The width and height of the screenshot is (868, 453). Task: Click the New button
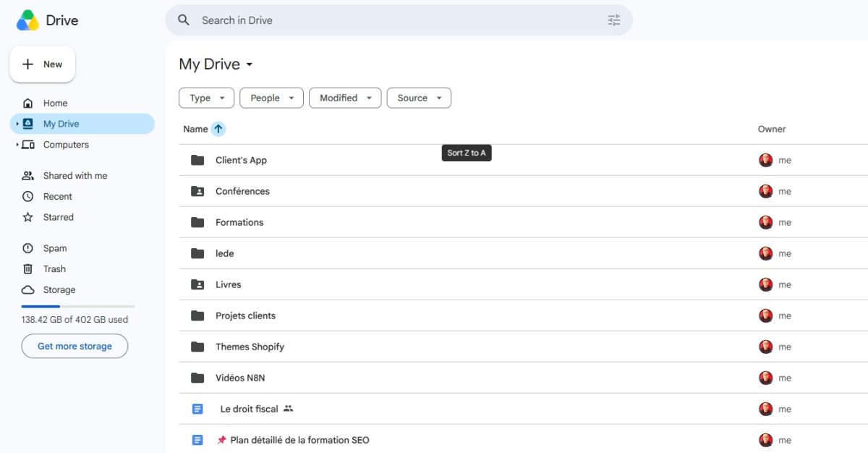click(x=42, y=64)
